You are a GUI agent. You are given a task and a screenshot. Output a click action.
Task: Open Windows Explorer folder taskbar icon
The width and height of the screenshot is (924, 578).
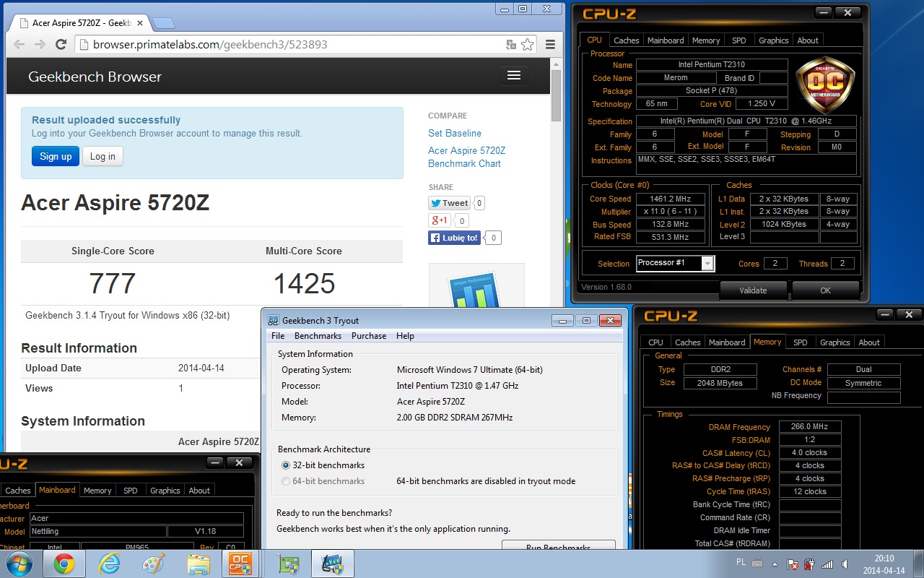tap(198, 564)
